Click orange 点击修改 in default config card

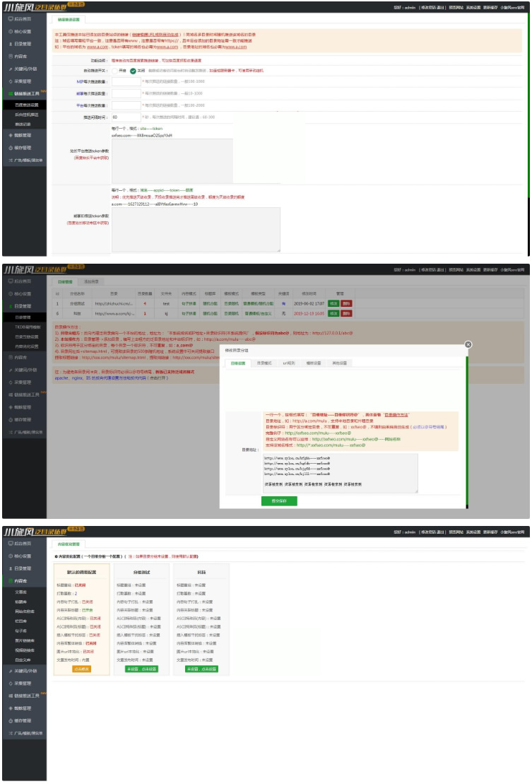click(81, 667)
